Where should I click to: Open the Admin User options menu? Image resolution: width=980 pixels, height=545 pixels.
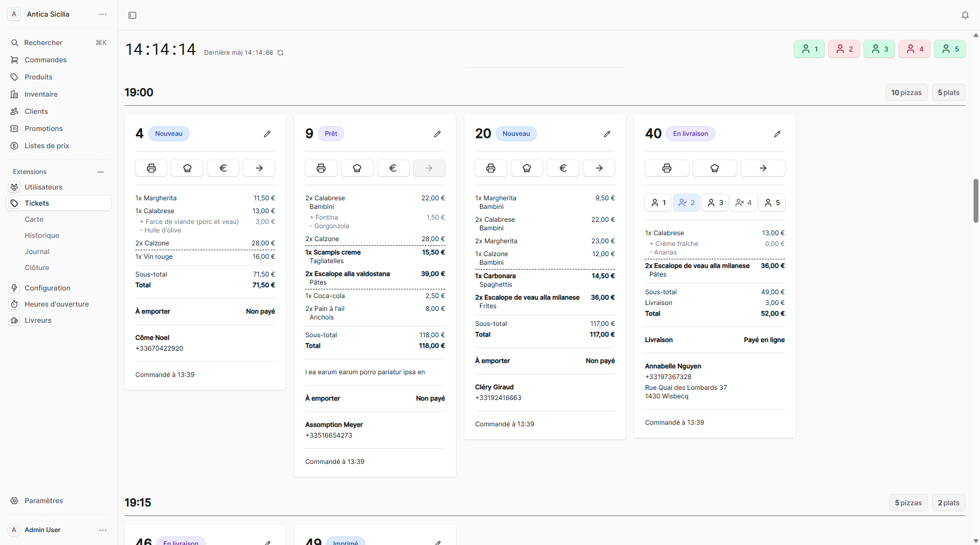[x=103, y=530]
